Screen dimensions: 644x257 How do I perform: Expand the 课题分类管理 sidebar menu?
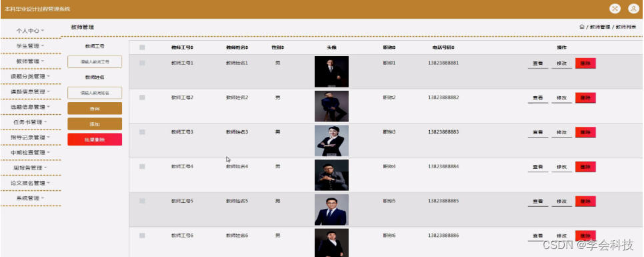31,77
